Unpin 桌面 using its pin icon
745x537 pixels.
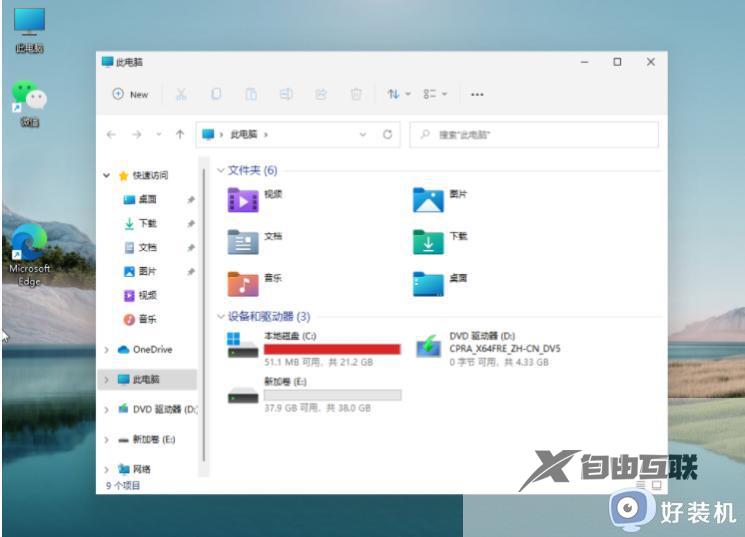tap(191, 200)
